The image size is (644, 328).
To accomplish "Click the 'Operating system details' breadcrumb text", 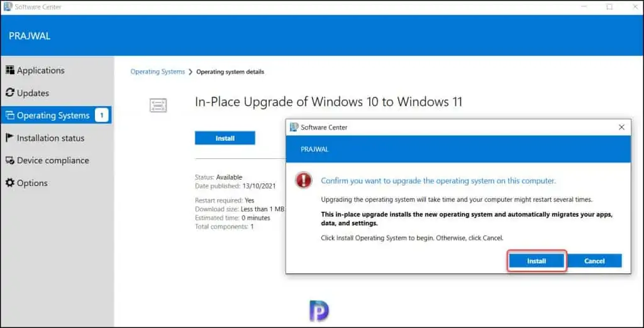I will [x=230, y=72].
